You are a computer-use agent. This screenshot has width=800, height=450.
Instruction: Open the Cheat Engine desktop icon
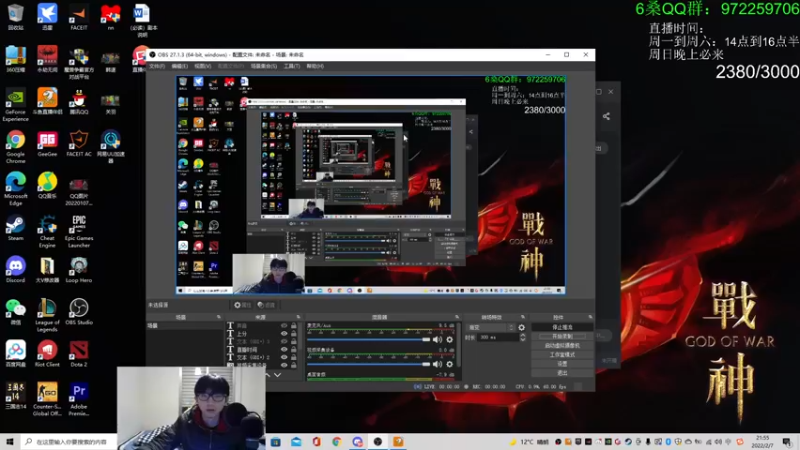coord(47,231)
